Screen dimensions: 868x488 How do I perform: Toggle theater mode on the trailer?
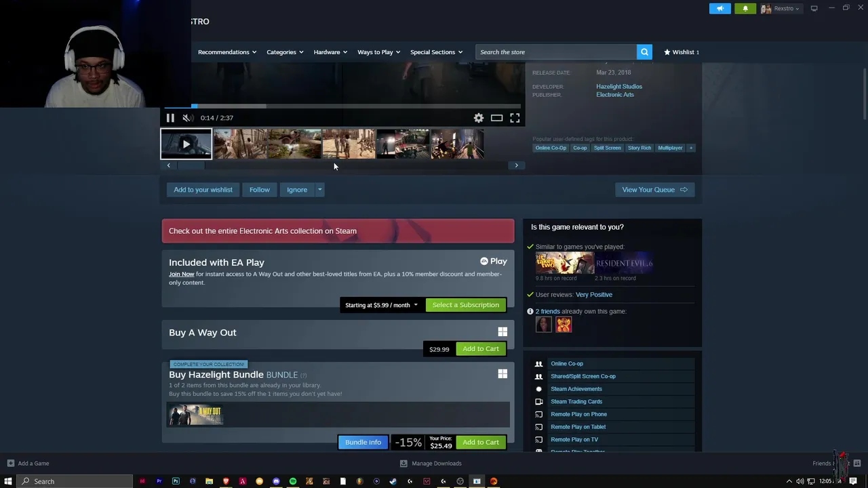[x=496, y=118]
